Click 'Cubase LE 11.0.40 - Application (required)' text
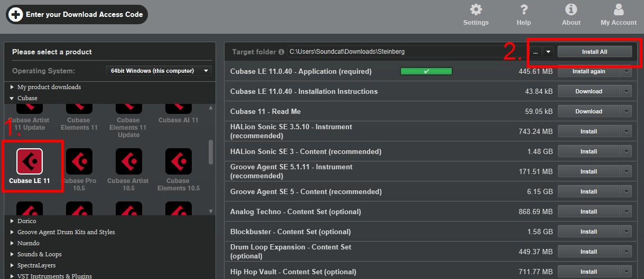 pos(301,71)
